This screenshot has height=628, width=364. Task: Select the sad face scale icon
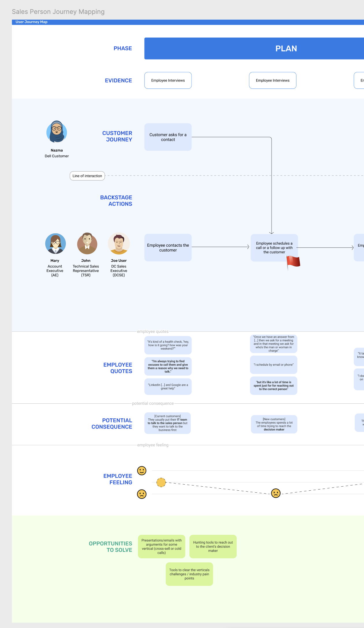pos(142,494)
